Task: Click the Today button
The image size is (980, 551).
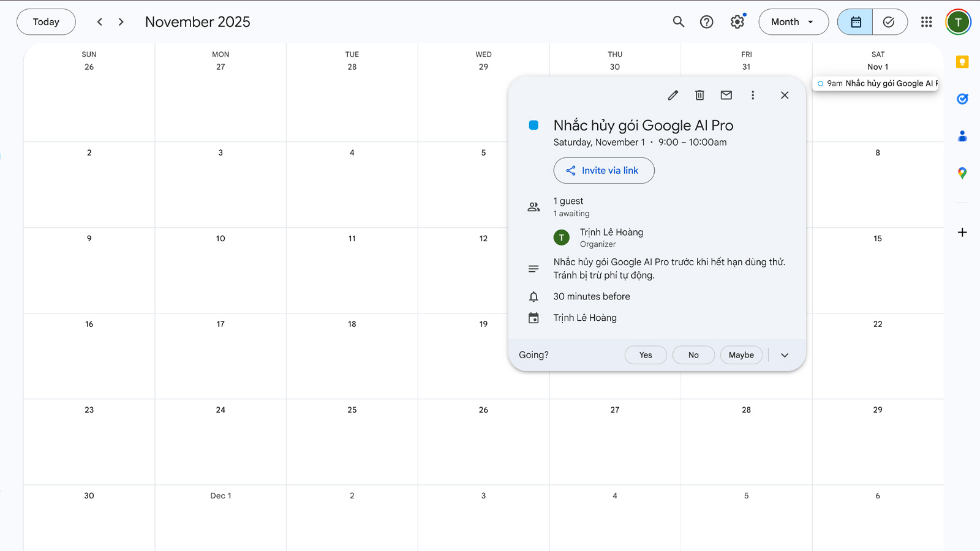Action: tap(46, 22)
